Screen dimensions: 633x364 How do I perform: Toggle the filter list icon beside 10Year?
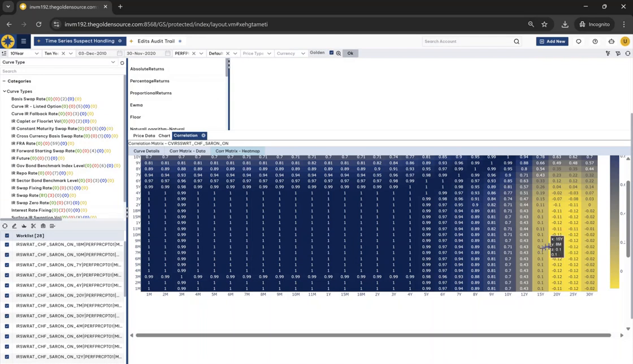point(4,53)
